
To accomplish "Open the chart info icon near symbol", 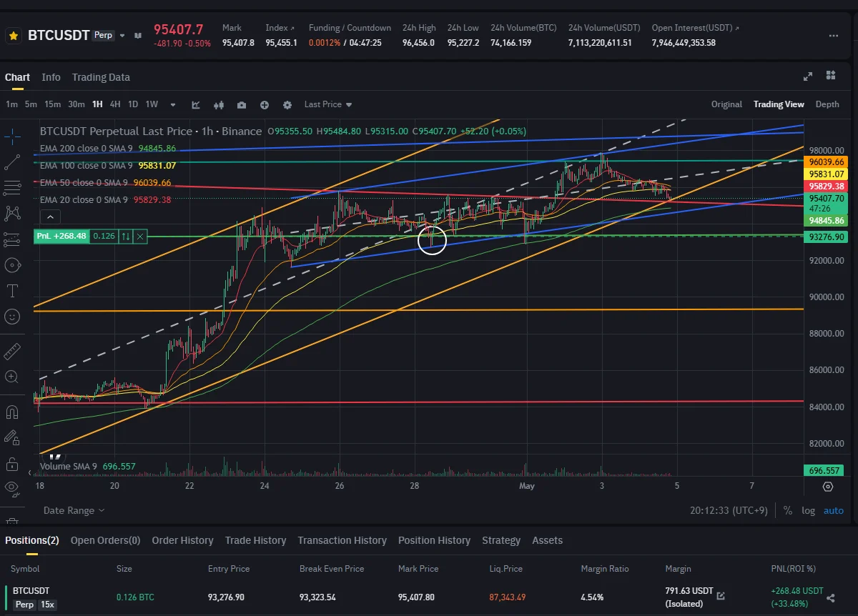I will pyautogui.click(x=137, y=35).
